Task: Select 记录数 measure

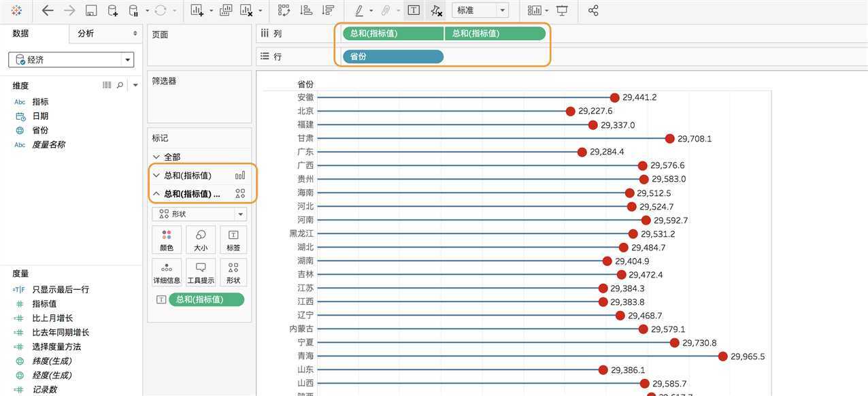Action: tap(44, 390)
